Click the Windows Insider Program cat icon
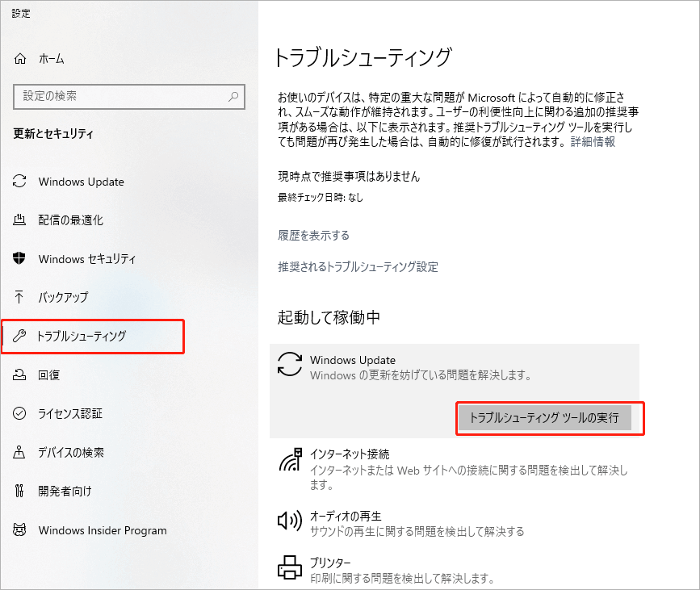 [x=19, y=529]
